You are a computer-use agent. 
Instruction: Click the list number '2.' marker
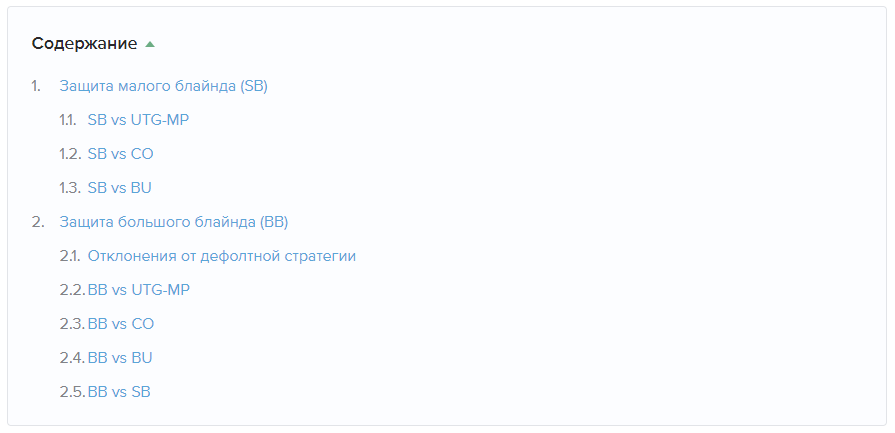pyautogui.click(x=37, y=222)
